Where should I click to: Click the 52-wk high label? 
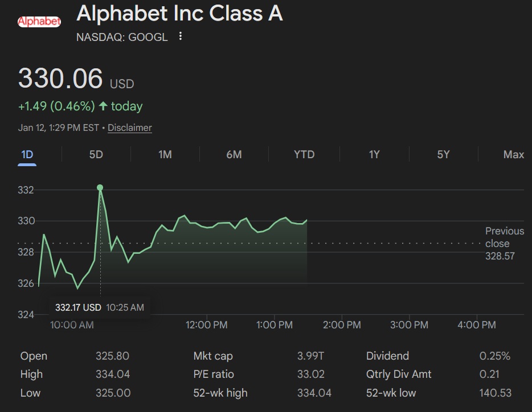point(220,393)
